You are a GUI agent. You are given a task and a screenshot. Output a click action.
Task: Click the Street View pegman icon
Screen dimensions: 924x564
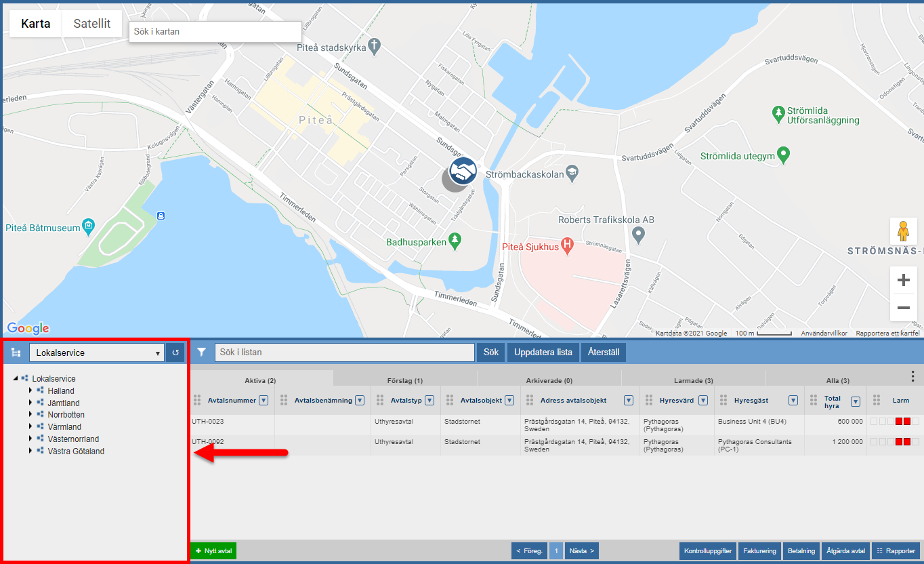pyautogui.click(x=903, y=231)
